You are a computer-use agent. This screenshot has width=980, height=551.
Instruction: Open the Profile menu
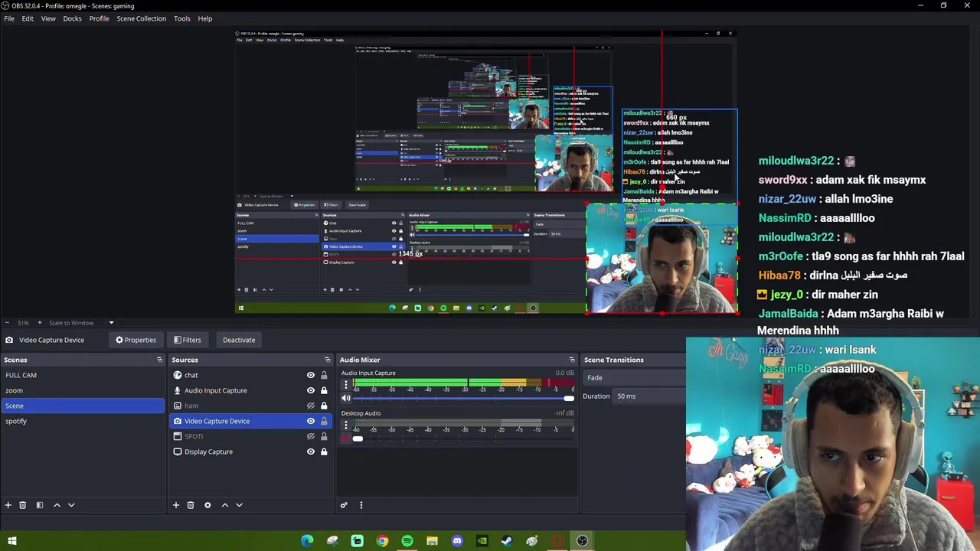99,18
